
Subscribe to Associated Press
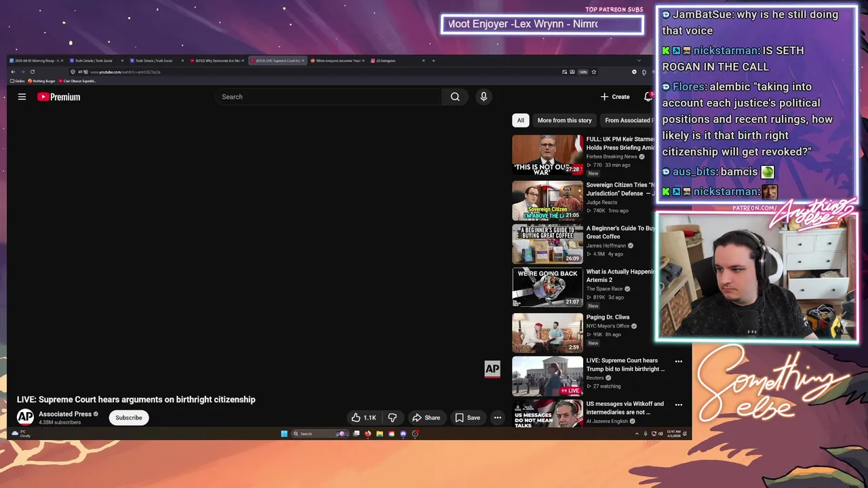pyautogui.click(x=129, y=418)
